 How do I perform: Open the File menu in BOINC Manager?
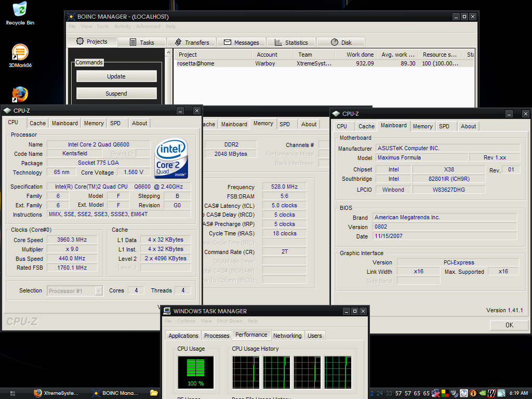click(x=72, y=26)
